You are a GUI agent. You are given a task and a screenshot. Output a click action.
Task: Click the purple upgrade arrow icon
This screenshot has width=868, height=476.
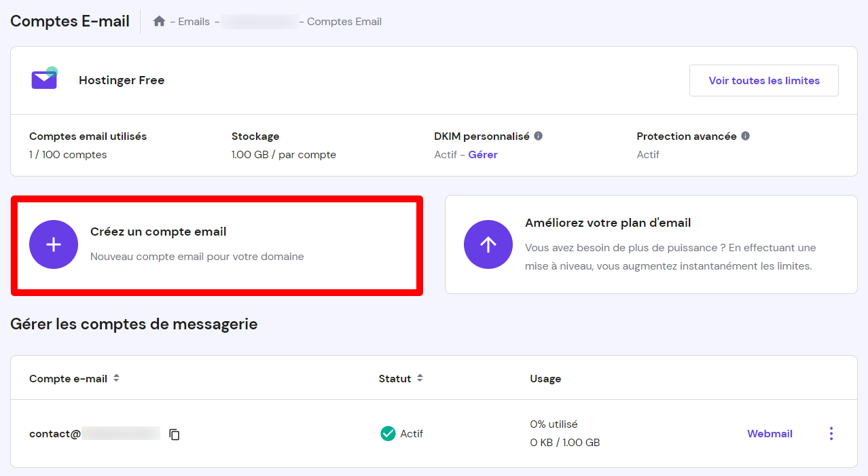pos(488,244)
